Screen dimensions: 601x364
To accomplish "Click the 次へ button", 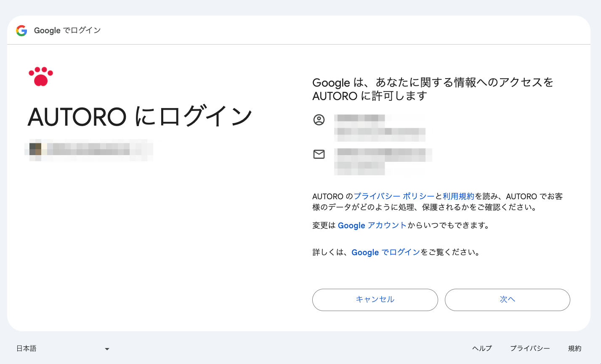I will click(507, 300).
